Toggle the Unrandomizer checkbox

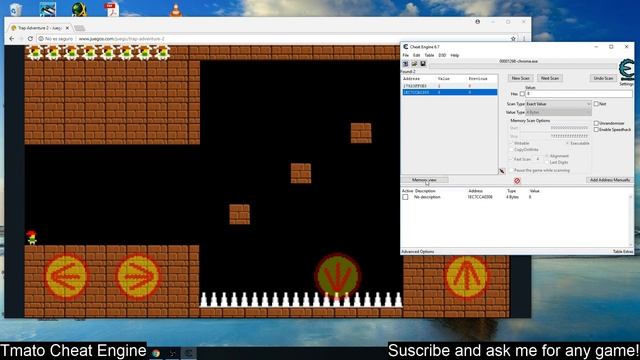(x=596, y=123)
